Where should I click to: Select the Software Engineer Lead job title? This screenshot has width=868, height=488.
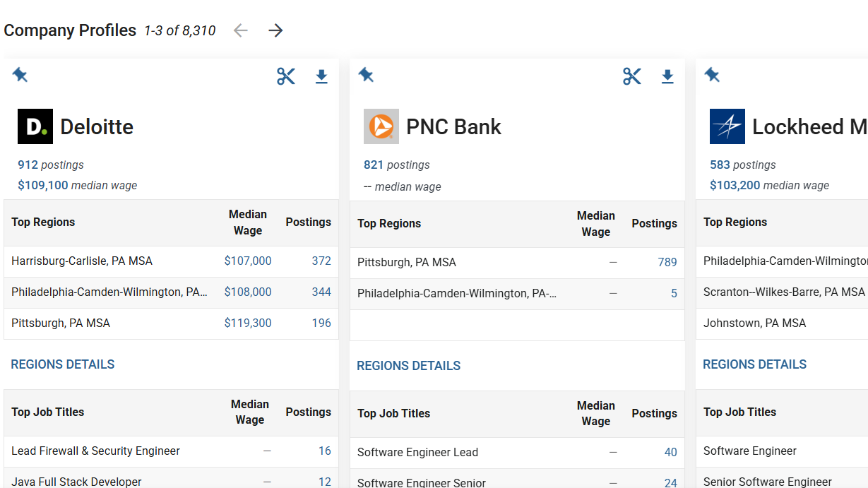click(x=417, y=452)
